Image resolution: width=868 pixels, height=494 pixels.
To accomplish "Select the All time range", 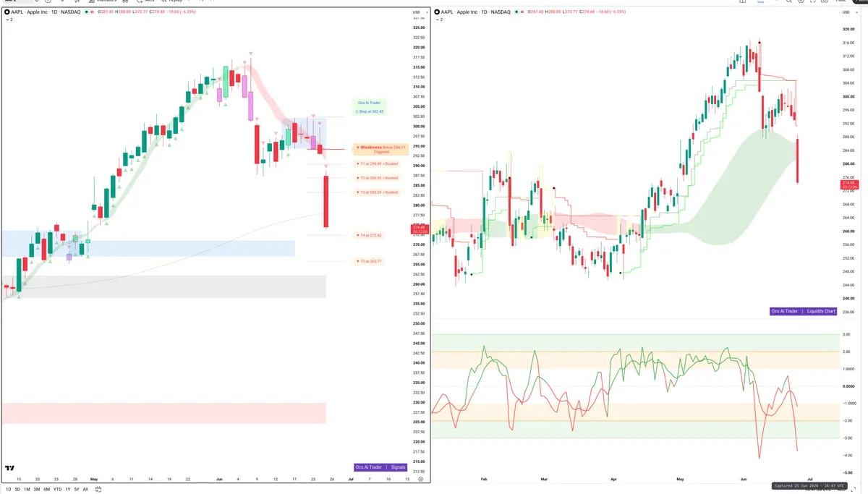I will click(x=85, y=490).
